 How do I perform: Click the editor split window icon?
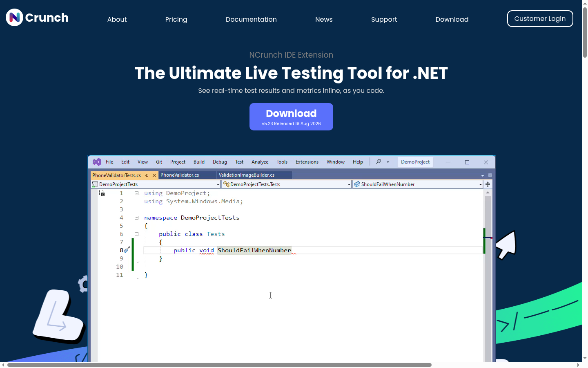tap(488, 184)
